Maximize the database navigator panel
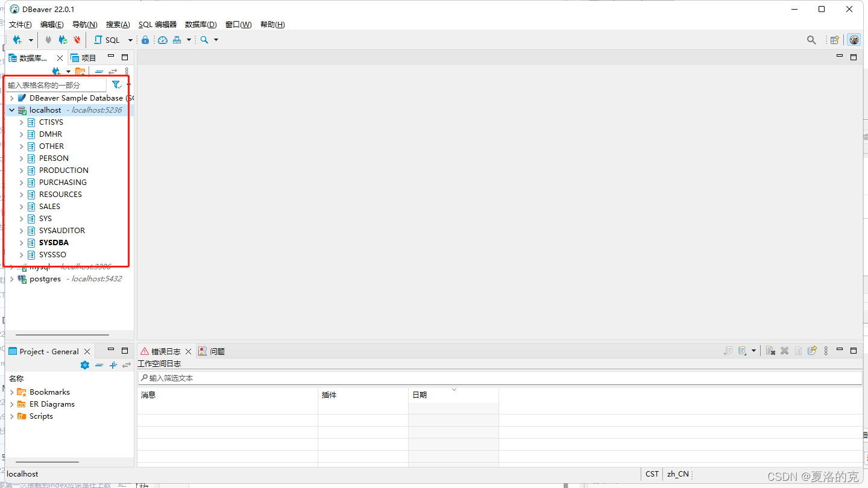 (125, 57)
